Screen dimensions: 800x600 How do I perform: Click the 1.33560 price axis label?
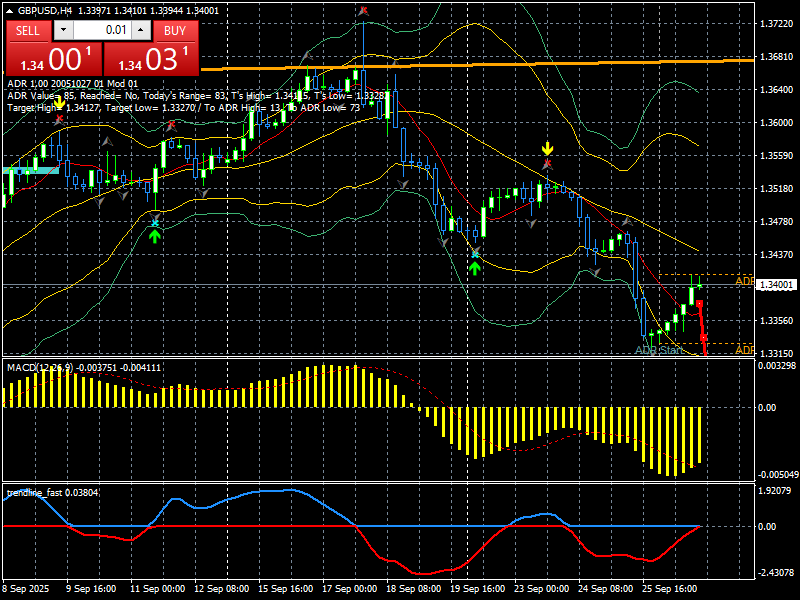(x=777, y=320)
